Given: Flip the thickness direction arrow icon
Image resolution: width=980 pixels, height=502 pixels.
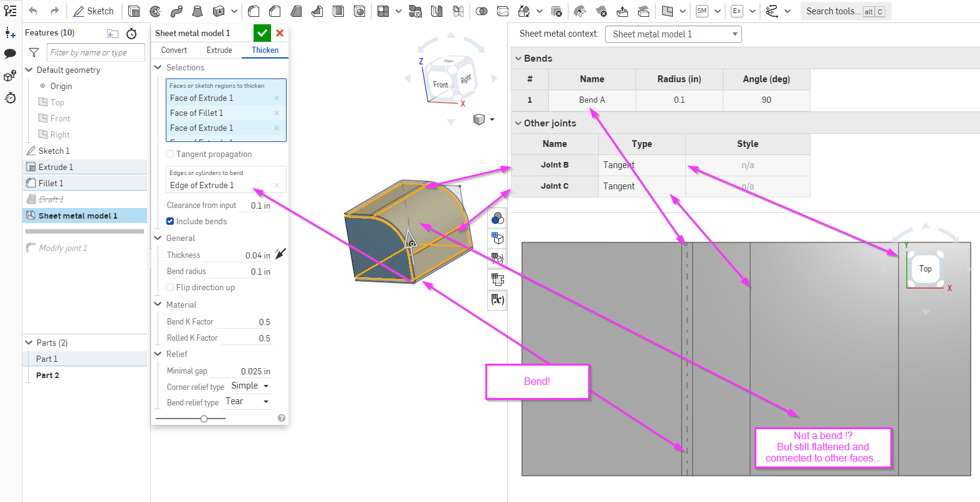Looking at the screenshot, I should (x=281, y=253).
